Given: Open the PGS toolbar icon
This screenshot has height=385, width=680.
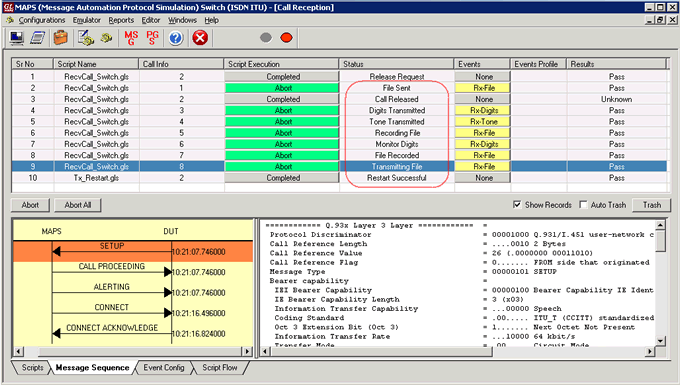Looking at the screenshot, I should pyautogui.click(x=152, y=38).
